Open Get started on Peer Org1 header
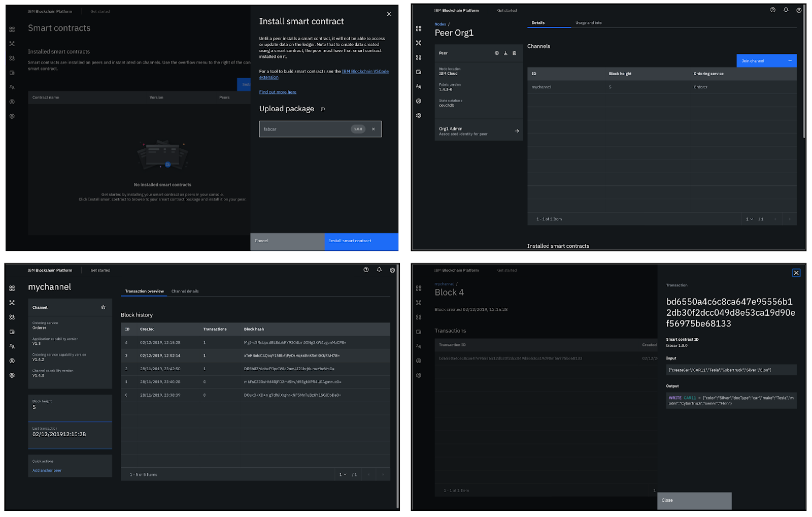 (x=506, y=10)
